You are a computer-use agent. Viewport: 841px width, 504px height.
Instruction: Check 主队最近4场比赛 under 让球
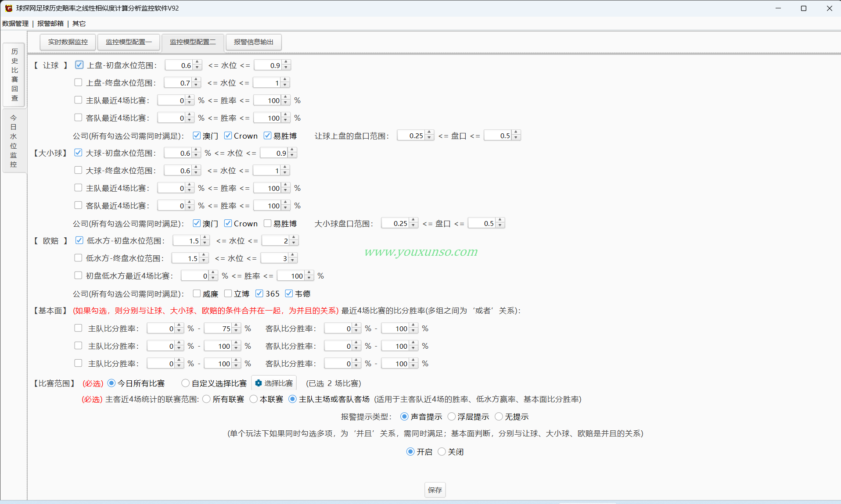tap(78, 100)
